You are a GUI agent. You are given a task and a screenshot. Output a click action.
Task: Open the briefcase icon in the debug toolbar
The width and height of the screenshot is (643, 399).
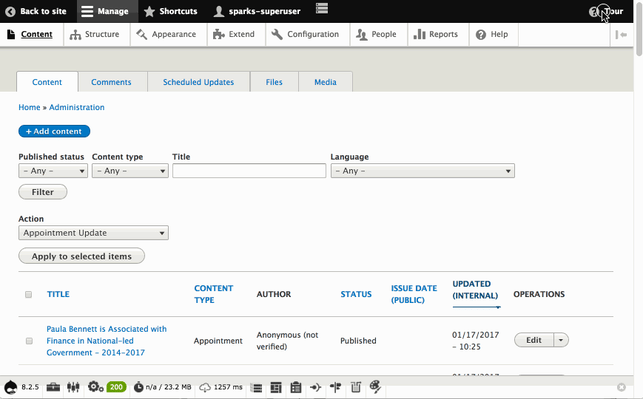coord(53,387)
